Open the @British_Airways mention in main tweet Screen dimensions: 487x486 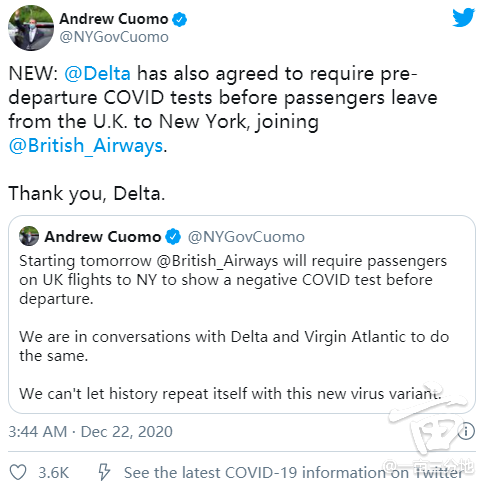coord(86,146)
